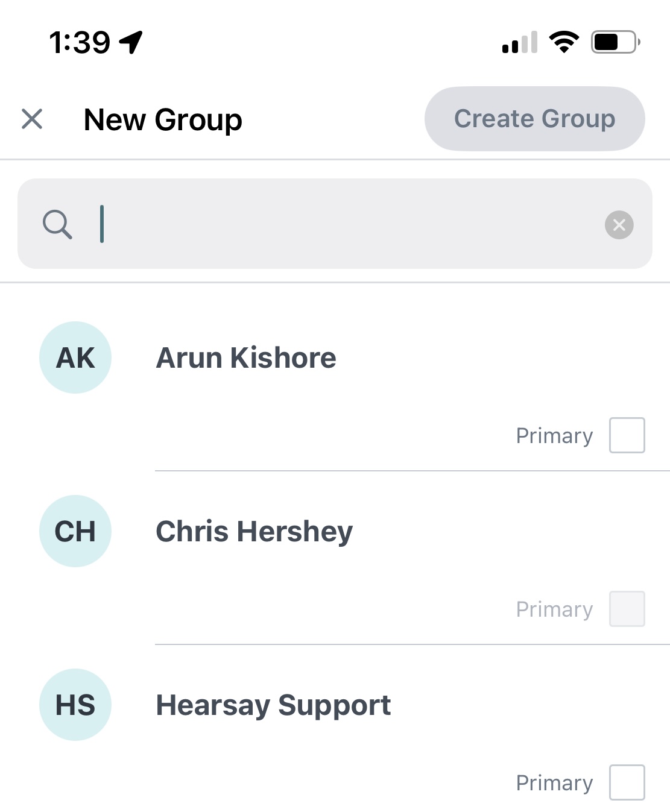This screenshot has width=670, height=812.
Task: Choose Hearsay Support contact name
Action: (273, 705)
